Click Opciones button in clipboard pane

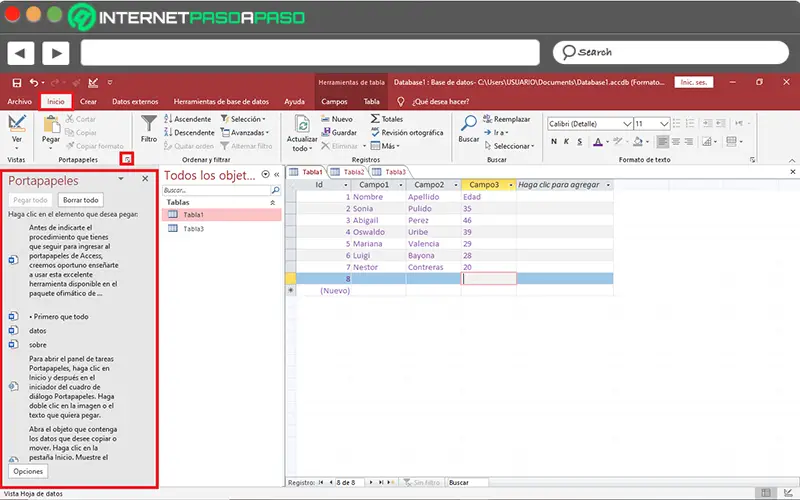pos(28,471)
